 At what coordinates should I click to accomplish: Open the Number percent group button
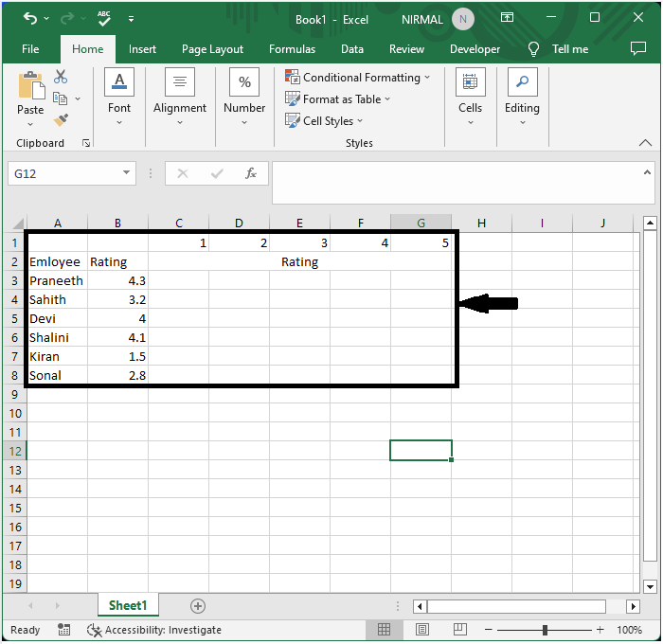point(244,97)
